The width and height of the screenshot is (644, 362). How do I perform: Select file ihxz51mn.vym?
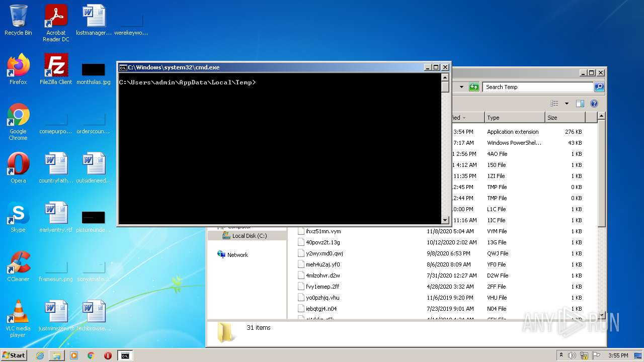point(323,231)
